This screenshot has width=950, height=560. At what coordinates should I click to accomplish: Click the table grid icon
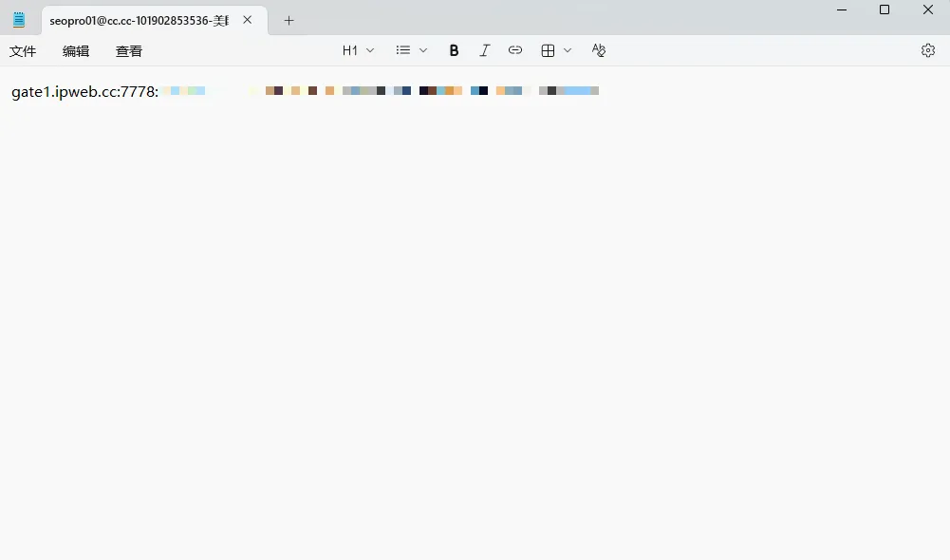coord(548,50)
